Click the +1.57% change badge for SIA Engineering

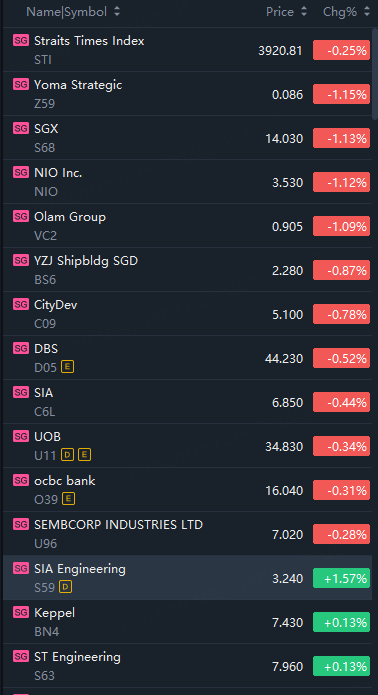[341, 578]
